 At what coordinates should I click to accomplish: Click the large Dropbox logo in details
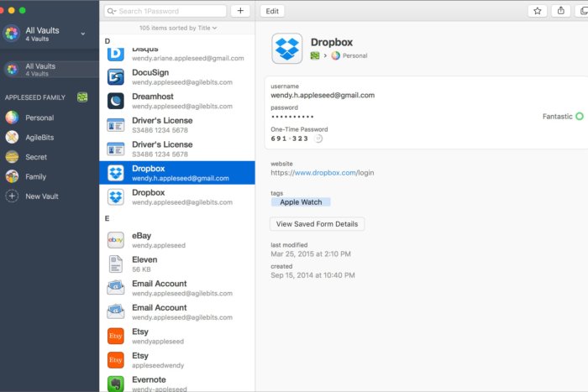click(x=287, y=49)
